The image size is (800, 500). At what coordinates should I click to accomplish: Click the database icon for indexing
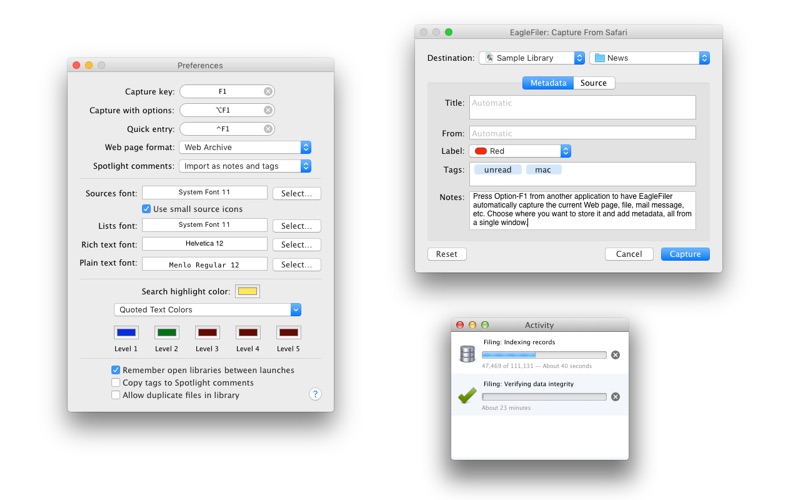[x=467, y=354]
